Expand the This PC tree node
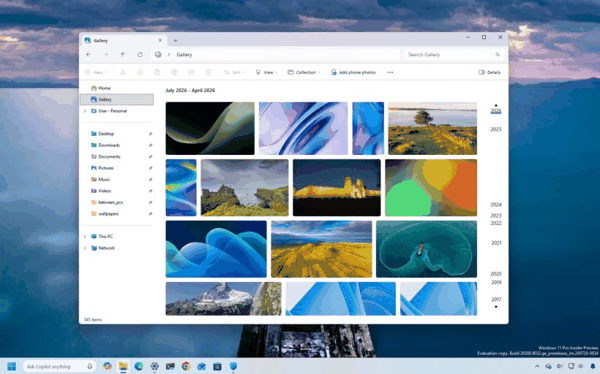Viewport: 600px width, 374px height. pos(85,237)
